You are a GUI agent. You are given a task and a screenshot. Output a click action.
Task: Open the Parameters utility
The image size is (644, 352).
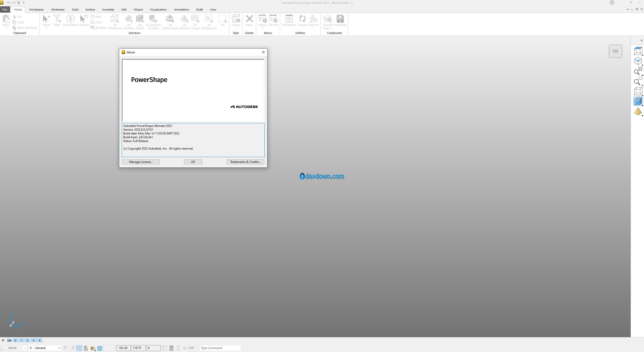tap(289, 20)
